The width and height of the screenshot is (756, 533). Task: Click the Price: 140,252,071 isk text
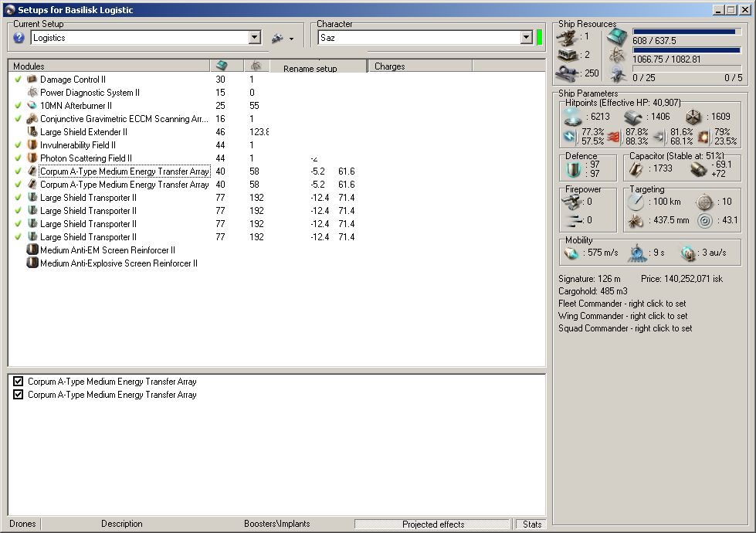pos(682,278)
